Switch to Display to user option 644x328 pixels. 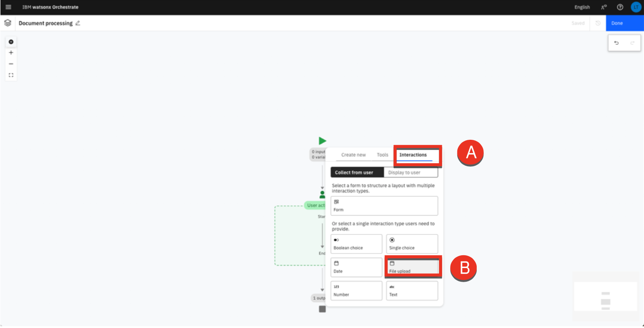[x=411, y=172]
